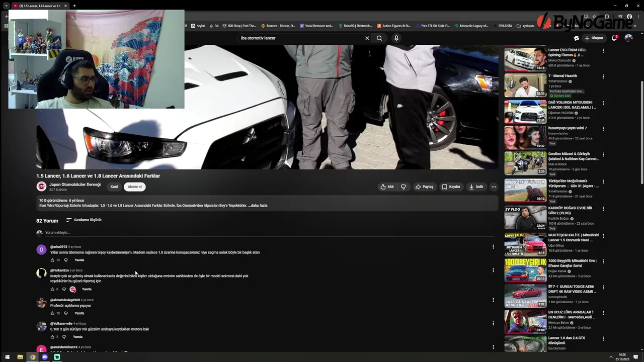This screenshot has height=362, width=644.
Task: Expand description with ...daha fazla
Action: pyautogui.click(x=258, y=205)
